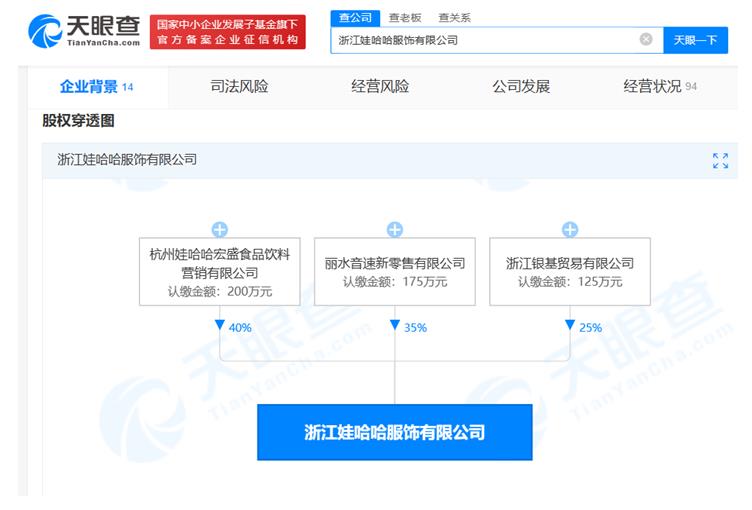The image size is (752, 510).
Task: Open the fullscreen view of the equity chart
Action: pyautogui.click(x=720, y=161)
